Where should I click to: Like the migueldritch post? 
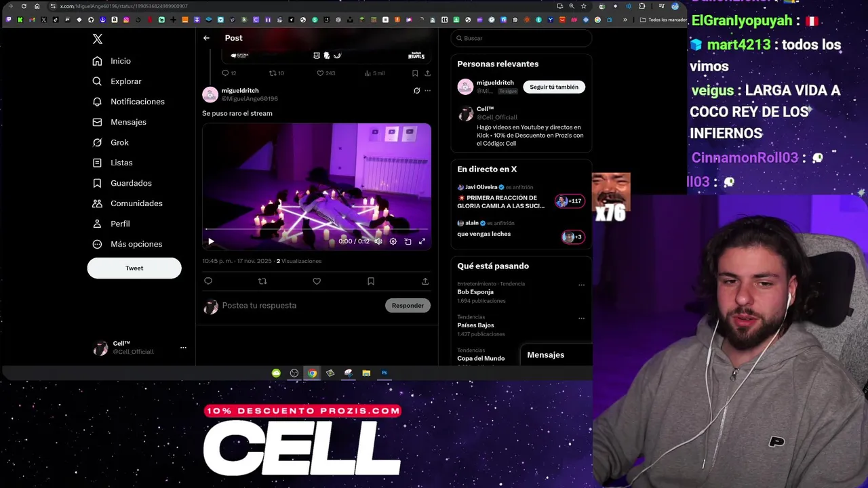pyautogui.click(x=317, y=281)
